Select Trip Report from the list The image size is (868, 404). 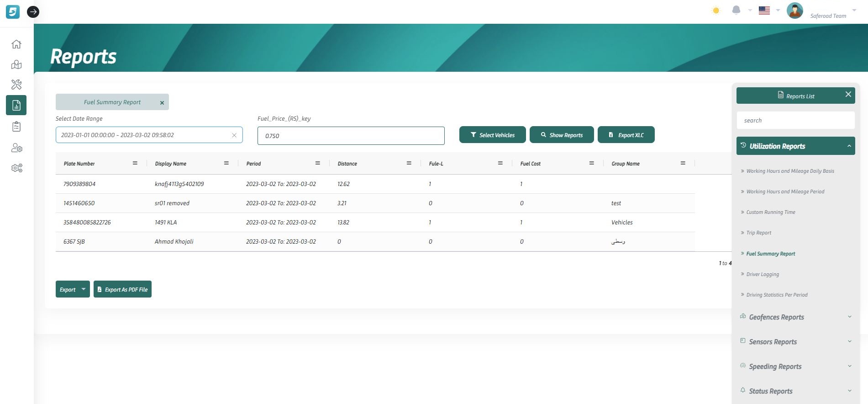[758, 233]
